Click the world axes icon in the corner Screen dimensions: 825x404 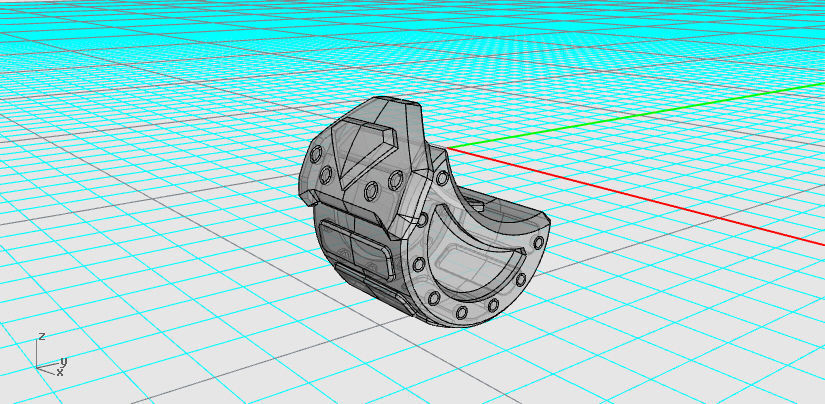[51, 355]
